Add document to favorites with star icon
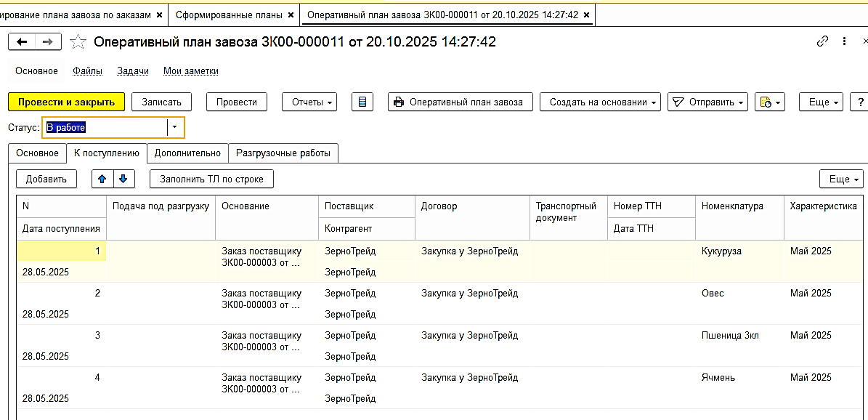 tap(78, 42)
